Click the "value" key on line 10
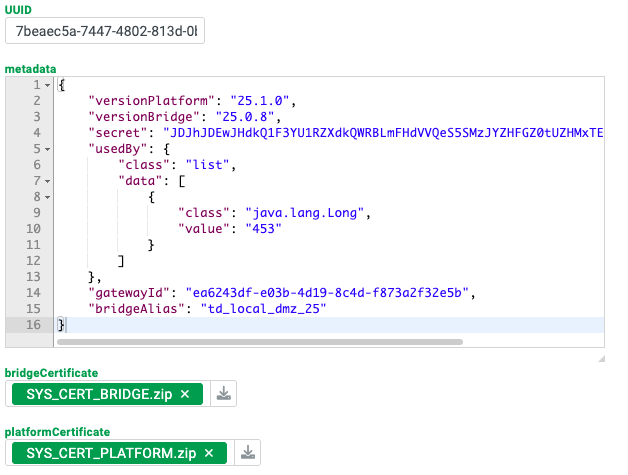This screenshot has width=628, height=475. pyautogui.click(x=203, y=229)
